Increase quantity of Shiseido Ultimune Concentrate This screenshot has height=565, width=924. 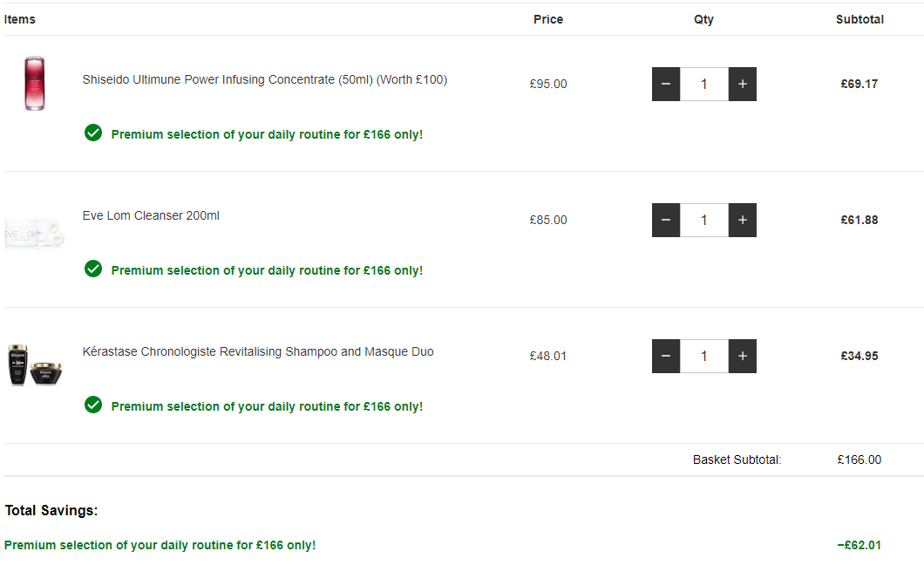[743, 85]
